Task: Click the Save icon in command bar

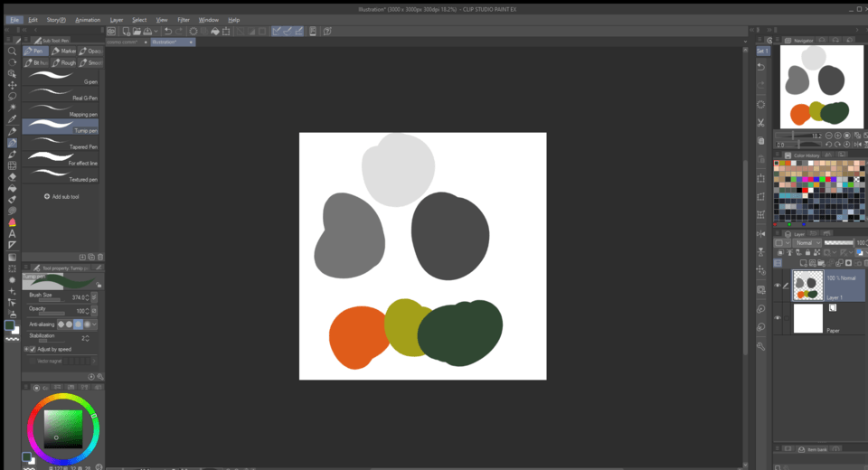Action: [146, 31]
